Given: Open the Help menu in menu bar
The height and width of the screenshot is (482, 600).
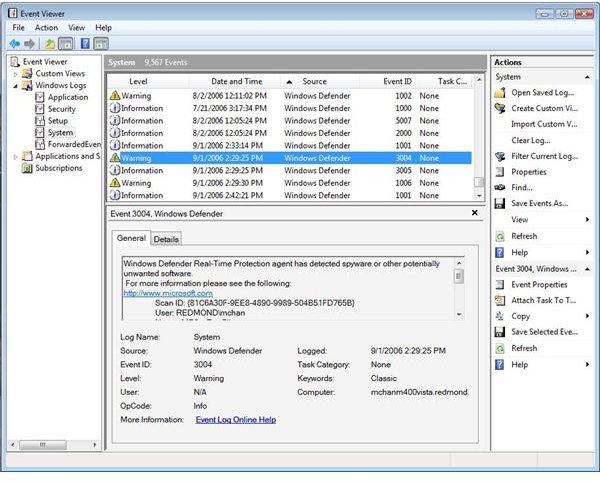Looking at the screenshot, I should [103, 28].
